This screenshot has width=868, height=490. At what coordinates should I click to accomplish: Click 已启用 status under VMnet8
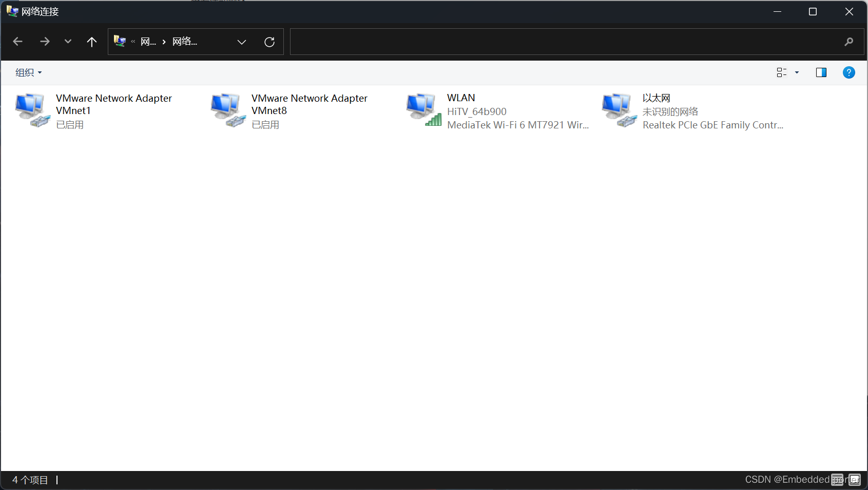point(265,125)
